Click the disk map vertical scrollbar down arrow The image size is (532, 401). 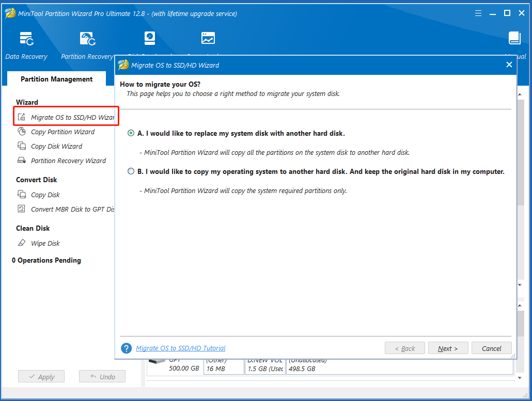pyautogui.click(x=521, y=378)
